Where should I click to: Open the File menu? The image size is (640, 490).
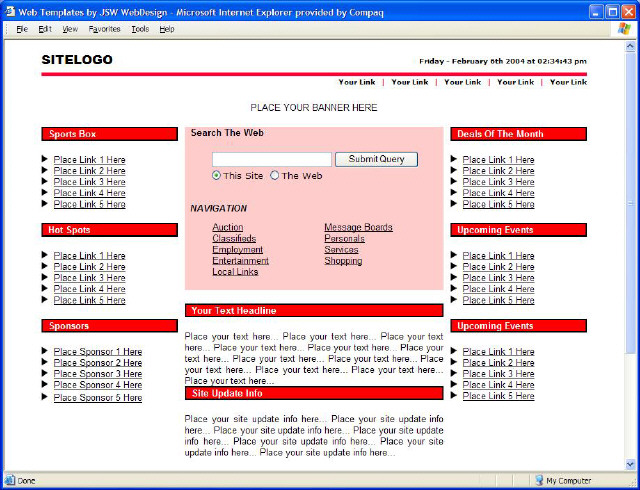click(x=21, y=29)
